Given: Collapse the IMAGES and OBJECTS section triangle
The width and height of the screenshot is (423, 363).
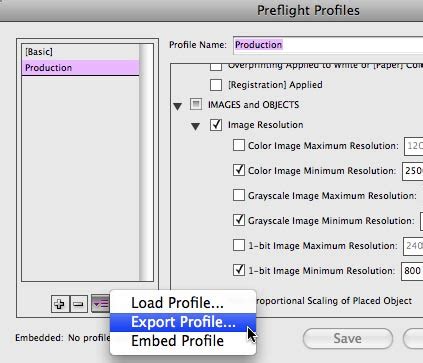Looking at the screenshot, I should (178, 106).
